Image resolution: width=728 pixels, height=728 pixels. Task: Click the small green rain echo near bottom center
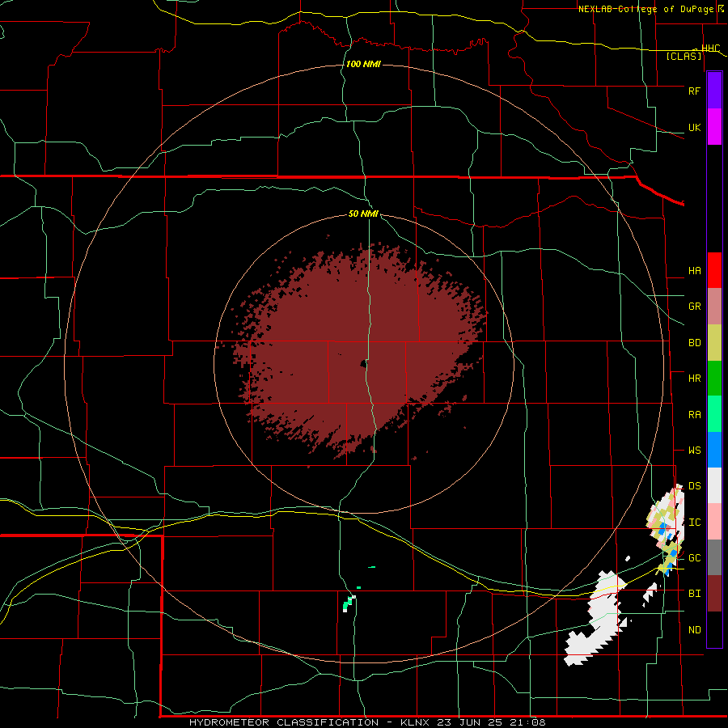tap(348, 603)
